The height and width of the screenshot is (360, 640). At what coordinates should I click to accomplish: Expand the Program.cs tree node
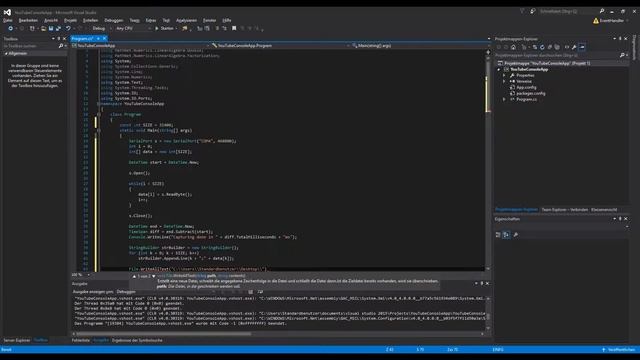click(504, 99)
